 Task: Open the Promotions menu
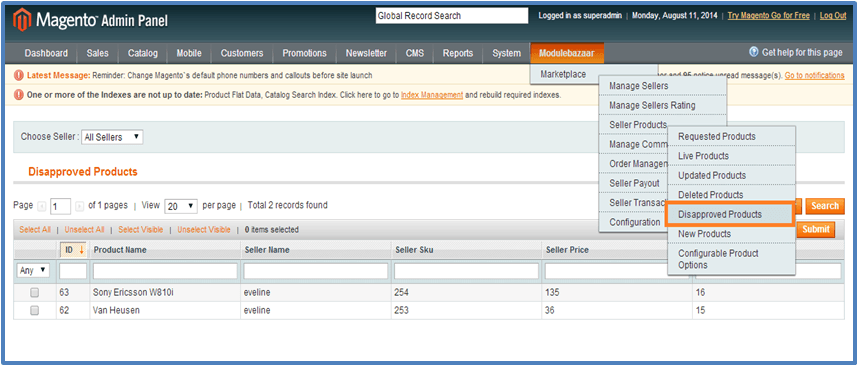(x=305, y=53)
